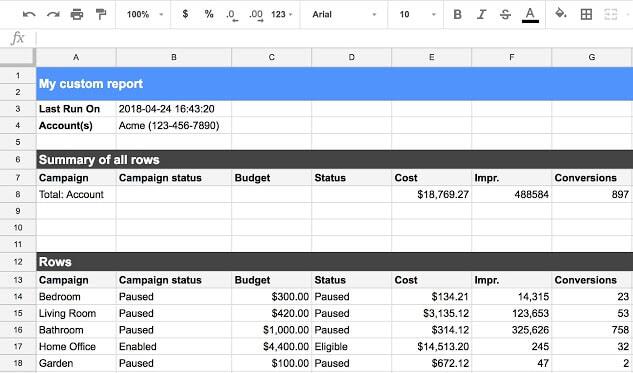Select row 3 header
The width and height of the screenshot is (633, 373).
18,109
